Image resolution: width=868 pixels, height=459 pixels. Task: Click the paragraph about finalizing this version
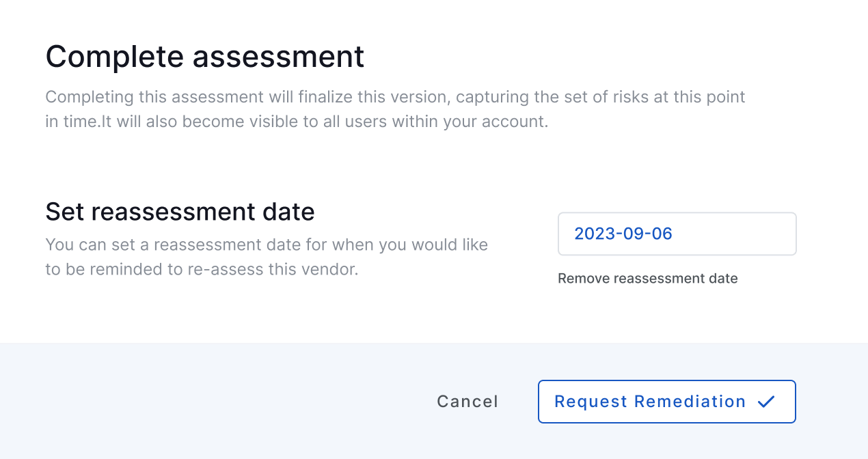point(395,110)
